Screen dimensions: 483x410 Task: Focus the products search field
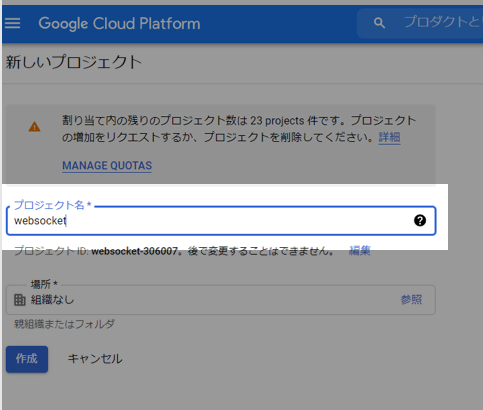tap(420, 23)
